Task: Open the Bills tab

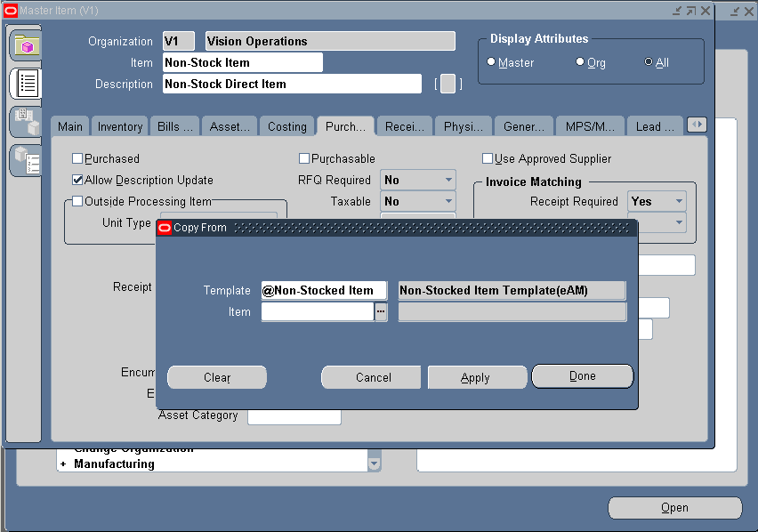Action: coord(175,126)
